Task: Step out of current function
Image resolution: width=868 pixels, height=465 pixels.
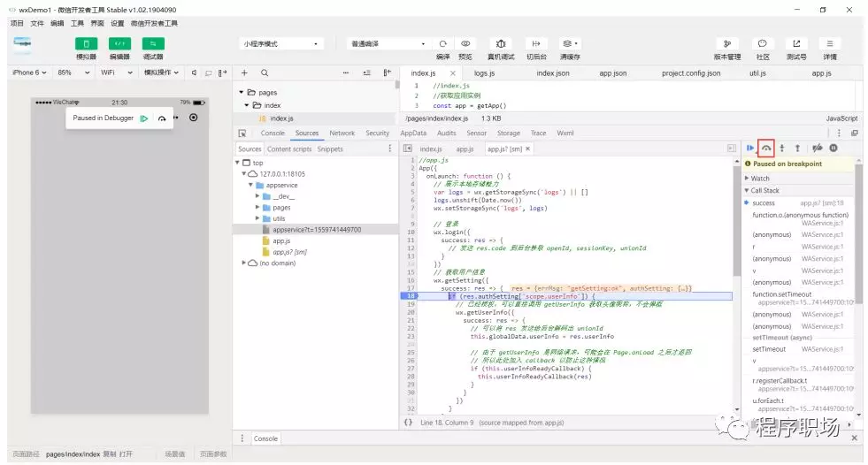Action: 797,148
